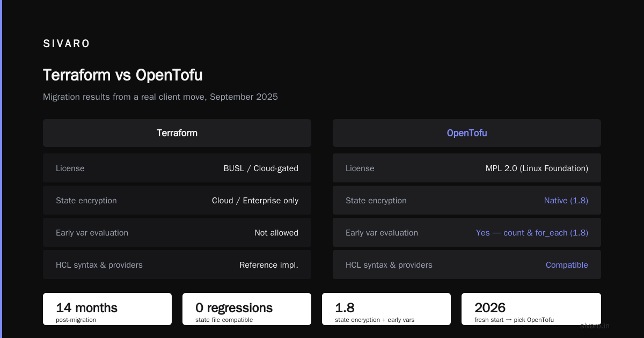Click 'HCL syntax & providers' label under Terraform
The height and width of the screenshot is (338, 644).
pyautogui.click(x=99, y=265)
